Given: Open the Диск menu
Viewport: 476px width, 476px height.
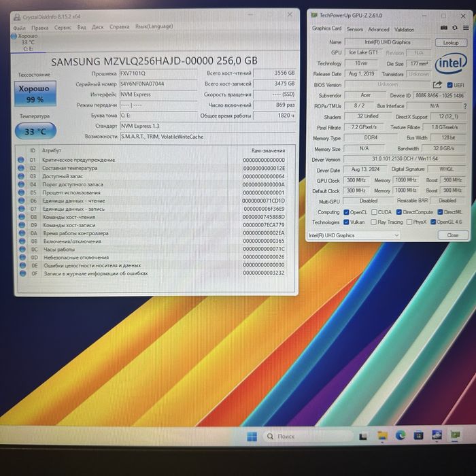Looking at the screenshot, I should pyautogui.click(x=97, y=27).
